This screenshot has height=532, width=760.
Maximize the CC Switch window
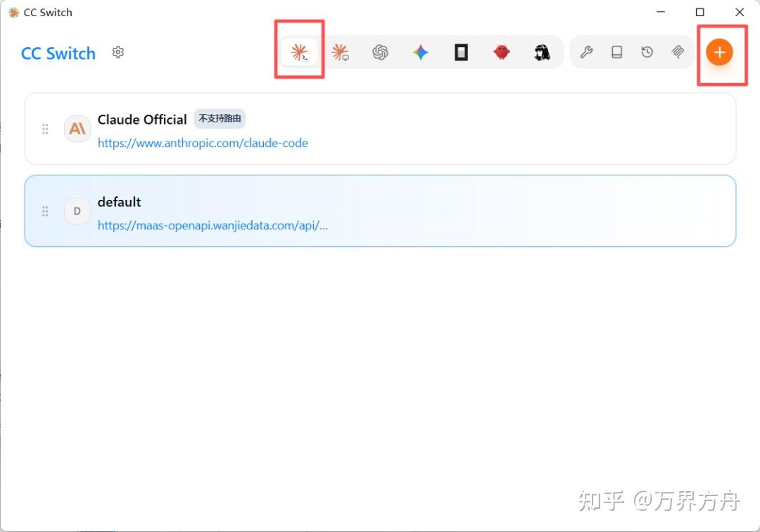pos(700,12)
